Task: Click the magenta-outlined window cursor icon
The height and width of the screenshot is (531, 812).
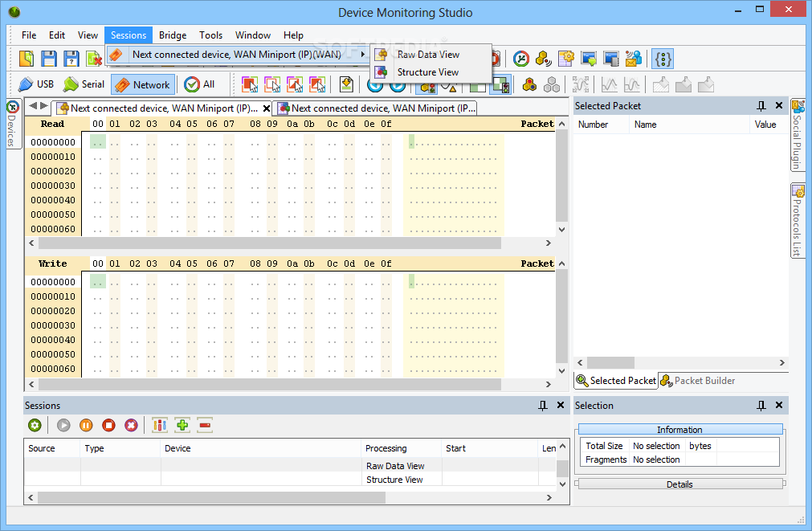Action: coord(272,84)
